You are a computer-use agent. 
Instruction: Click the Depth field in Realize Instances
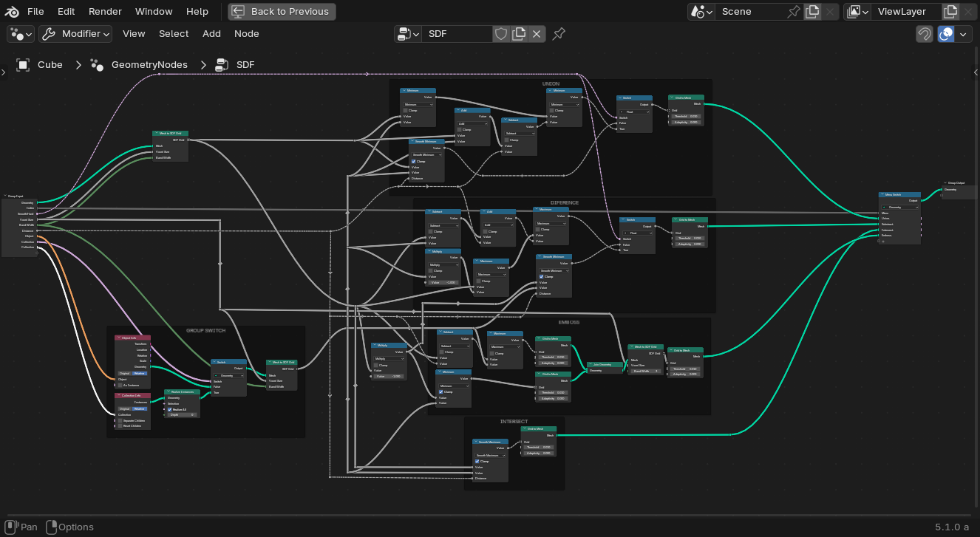(x=182, y=415)
